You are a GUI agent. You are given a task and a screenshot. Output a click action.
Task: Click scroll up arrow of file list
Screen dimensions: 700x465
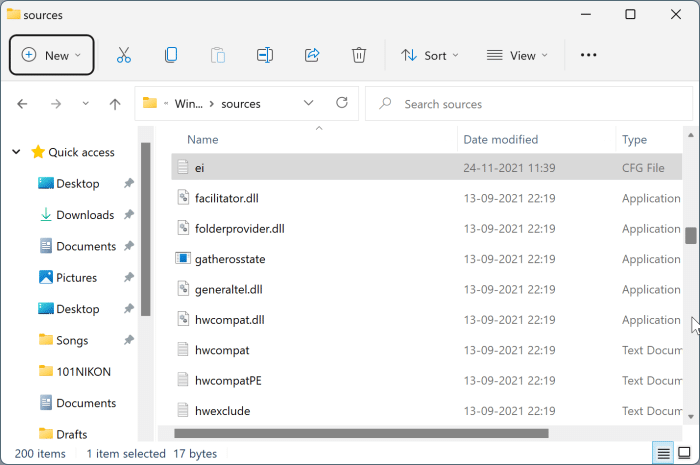point(691,135)
